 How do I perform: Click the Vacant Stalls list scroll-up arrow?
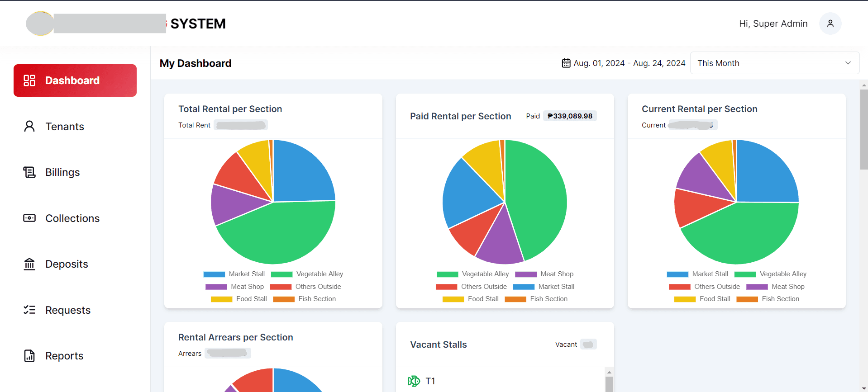609,372
